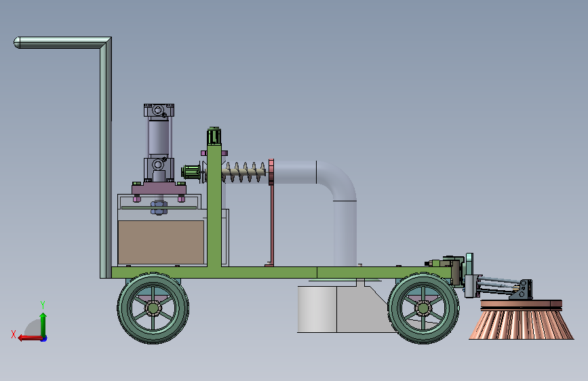Select the green horizontal chassis beam
This screenshot has width=588, height=381.
coord(281,273)
